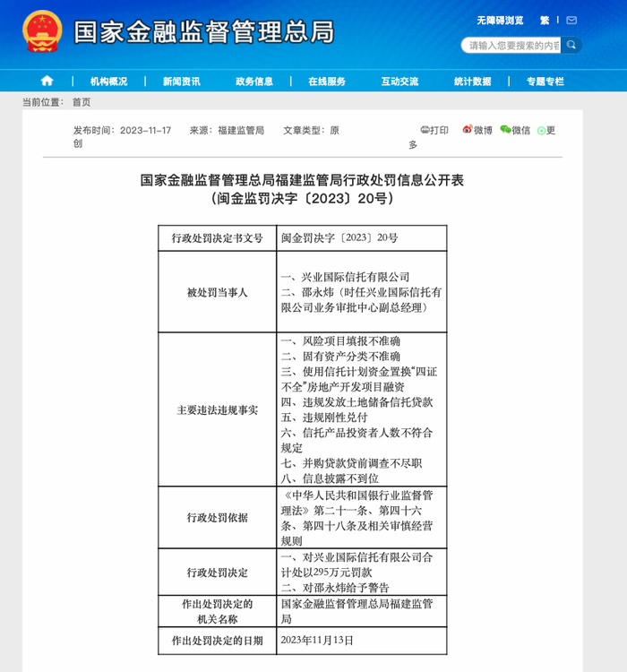The height and width of the screenshot is (672, 627).
Task: Open 无障碍浏览 accessibility mode
Action: point(500,20)
